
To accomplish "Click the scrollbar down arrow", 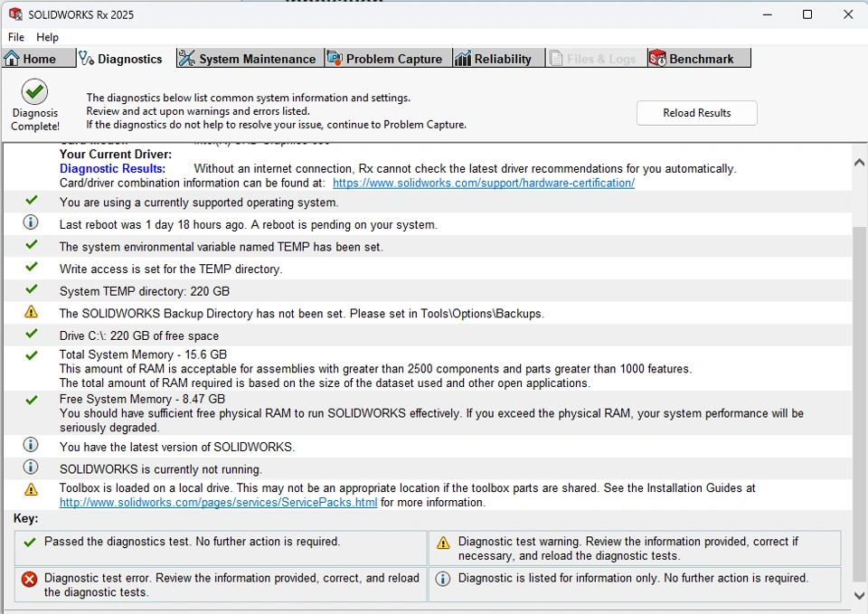I will tap(859, 595).
